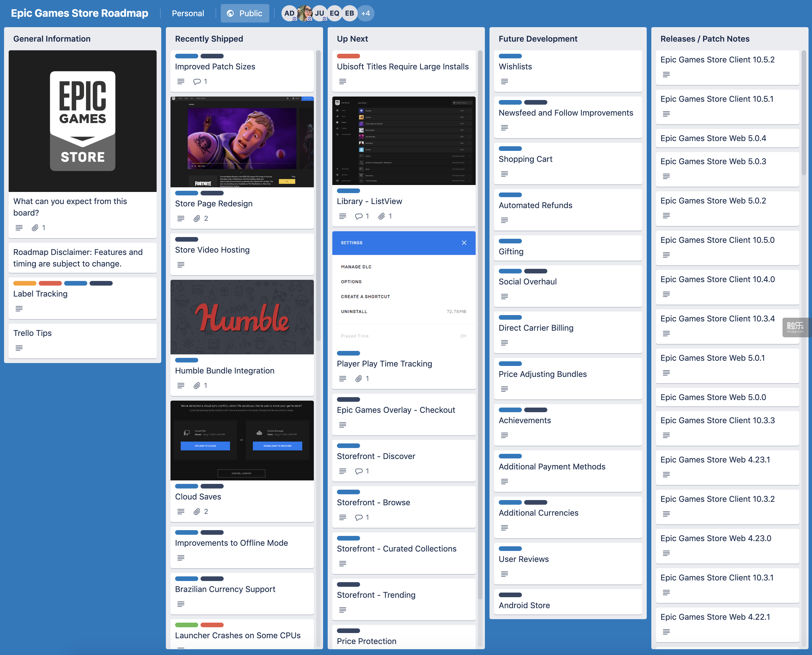Click attachment icon on Library - ListView card

pos(382,216)
